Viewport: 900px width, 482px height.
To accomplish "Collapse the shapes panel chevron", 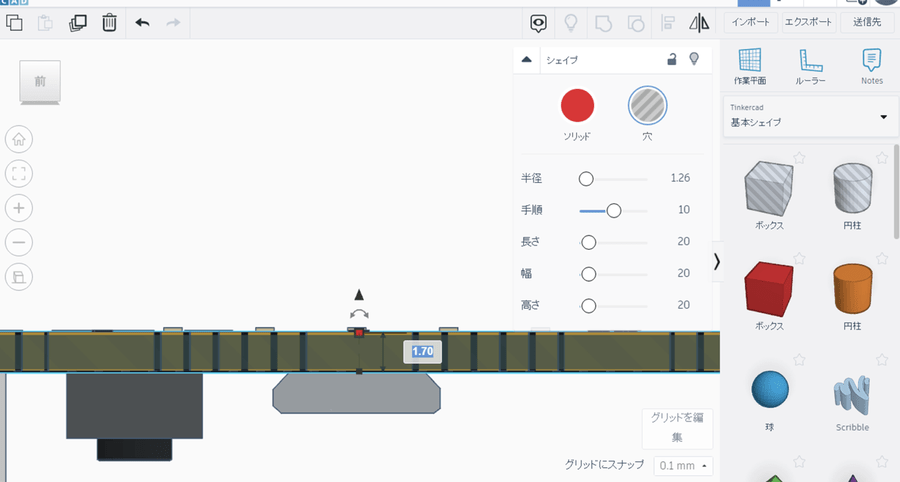I will [716, 262].
